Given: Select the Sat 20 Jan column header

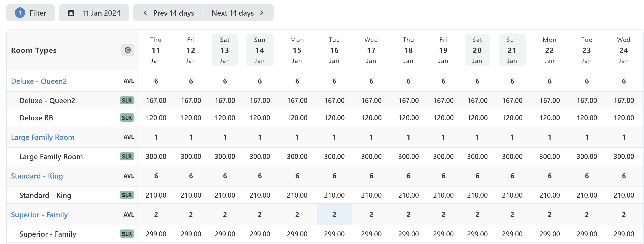Looking at the screenshot, I should point(477,50).
